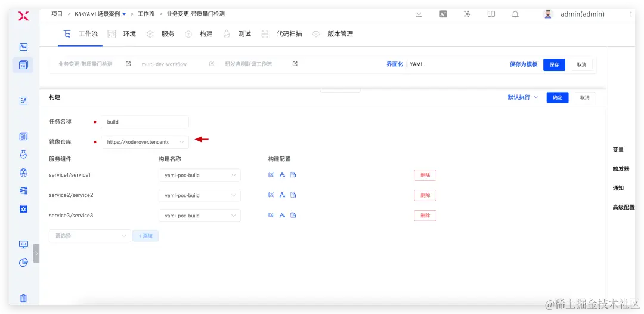This screenshot has height=314, width=644.
Task: Expand the sidebar with the gray arrow handle
Action: 36,253
